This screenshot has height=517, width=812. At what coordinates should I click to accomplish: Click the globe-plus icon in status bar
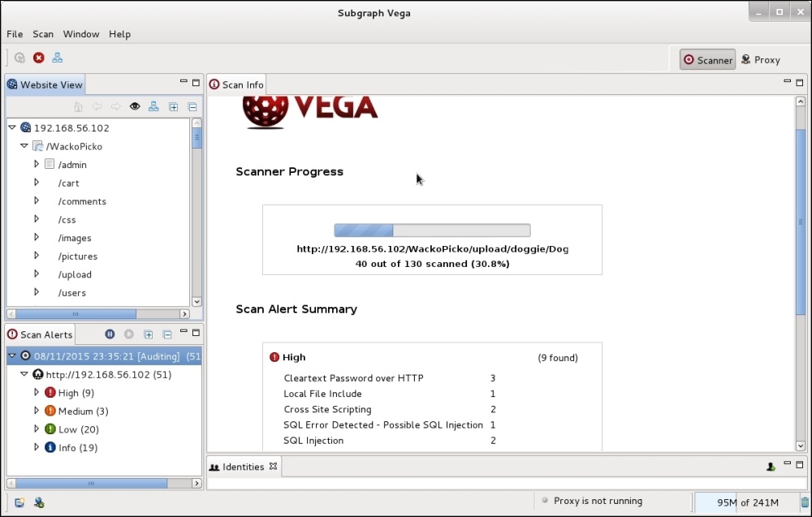click(39, 502)
